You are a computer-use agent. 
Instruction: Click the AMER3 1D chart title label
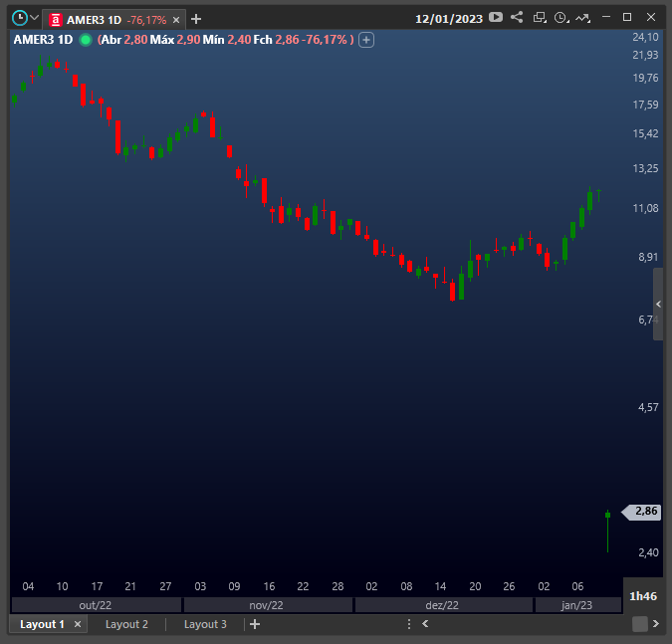click(x=43, y=40)
